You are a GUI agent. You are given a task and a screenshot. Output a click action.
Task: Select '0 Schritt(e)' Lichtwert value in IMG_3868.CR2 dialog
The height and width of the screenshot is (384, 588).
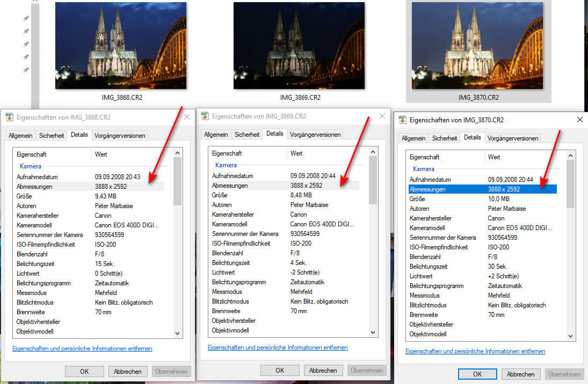point(108,274)
